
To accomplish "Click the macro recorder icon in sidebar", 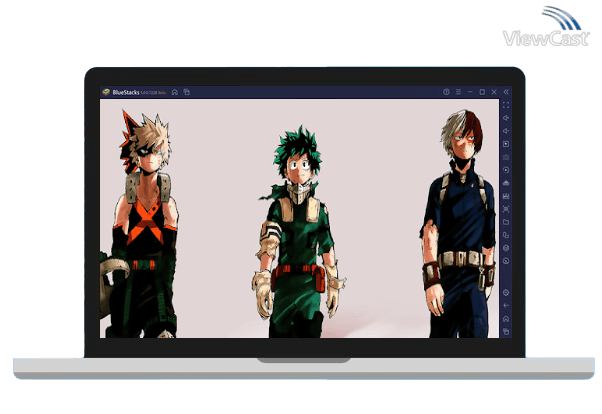I will click(506, 196).
